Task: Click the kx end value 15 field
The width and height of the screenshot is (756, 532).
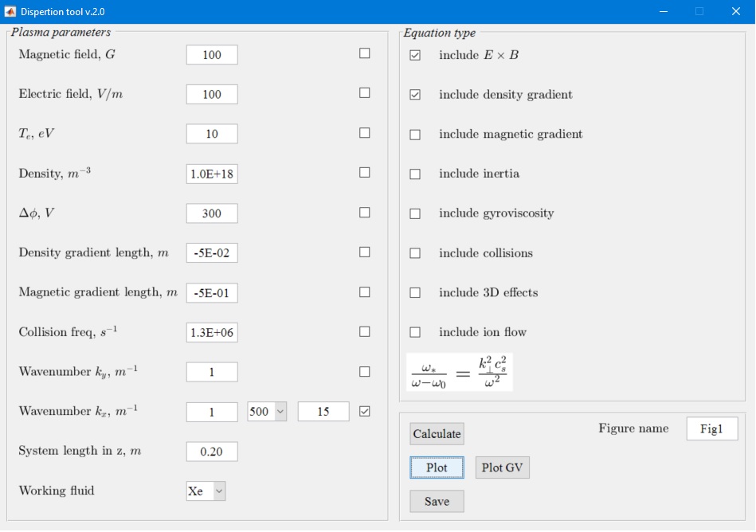Action: tap(323, 412)
